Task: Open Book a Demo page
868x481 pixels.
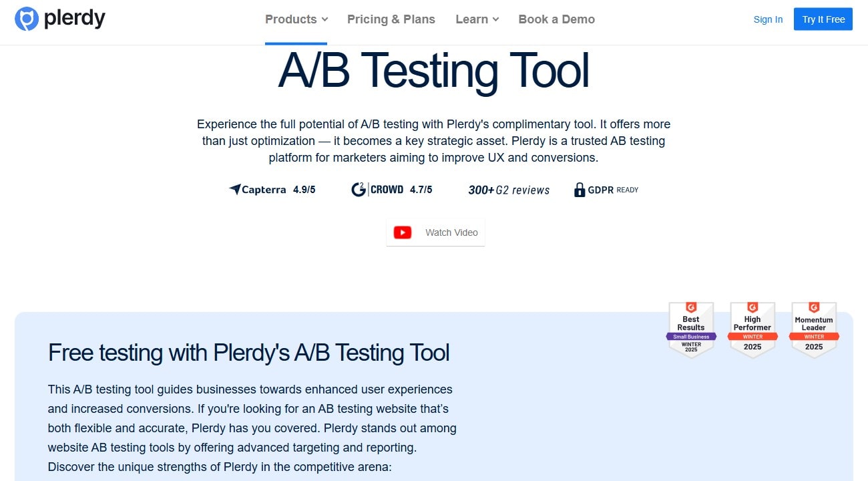Action: (557, 19)
